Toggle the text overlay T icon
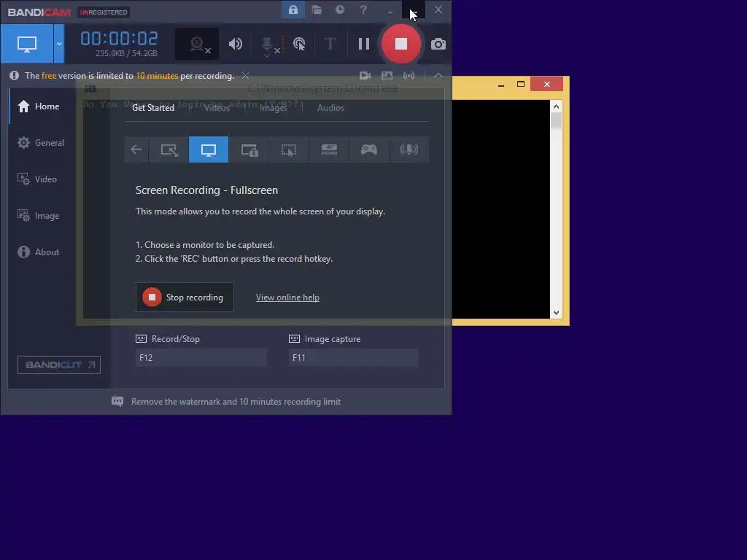Screen dimensions: 747x560 pyautogui.click(x=330, y=44)
